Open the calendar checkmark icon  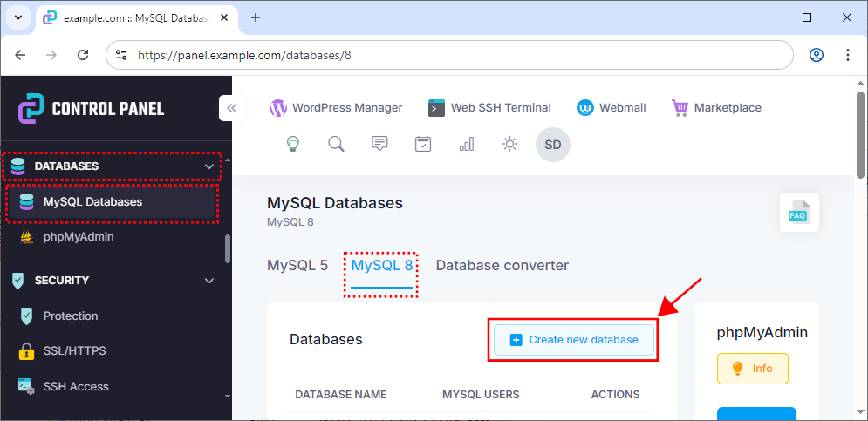coord(423,145)
